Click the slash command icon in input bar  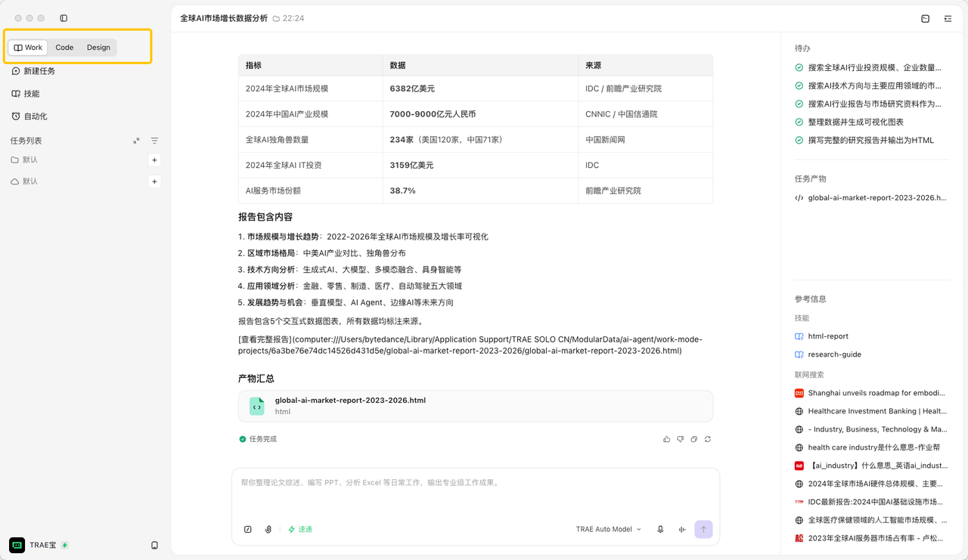[x=247, y=530]
